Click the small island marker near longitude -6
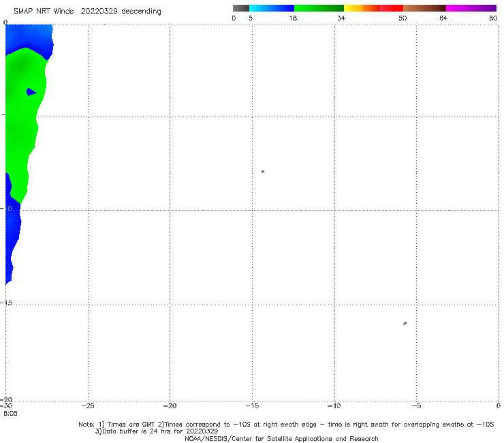The width and height of the screenshot is (504, 443). pos(405,323)
